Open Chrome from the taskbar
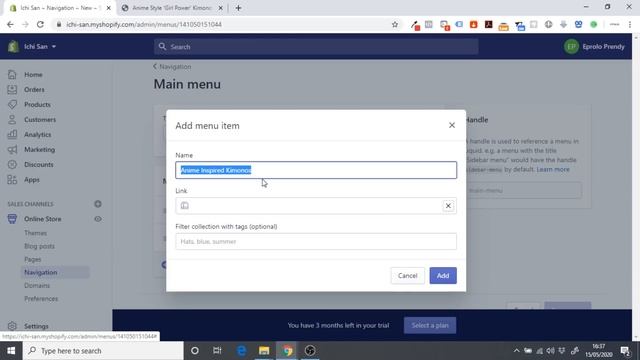Image resolution: width=640 pixels, height=360 pixels. tap(287, 351)
